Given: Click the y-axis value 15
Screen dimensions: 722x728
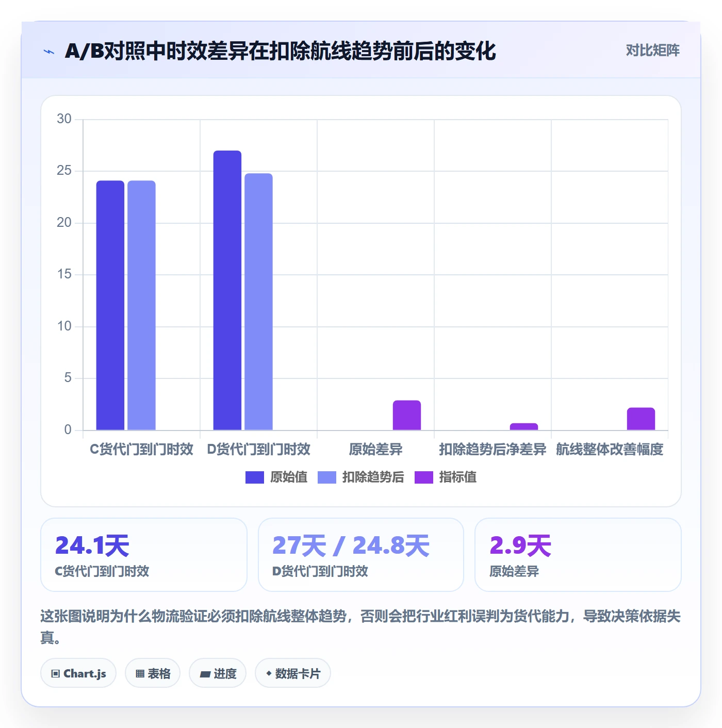Looking at the screenshot, I should pyautogui.click(x=64, y=274).
